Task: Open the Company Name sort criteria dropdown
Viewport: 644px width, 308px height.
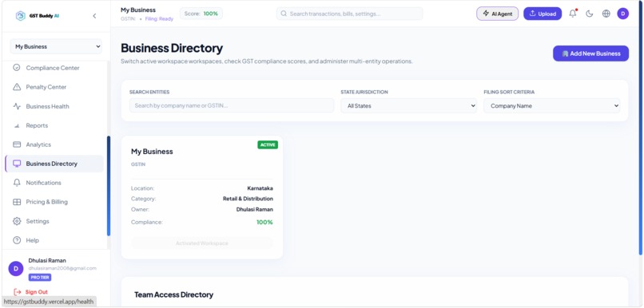Action: click(x=551, y=105)
